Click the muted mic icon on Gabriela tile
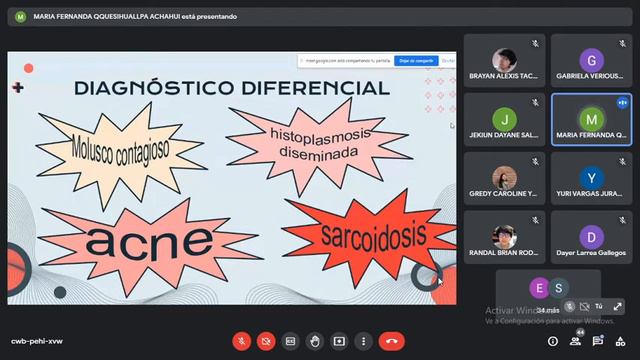640x360 pixels. click(622, 43)
